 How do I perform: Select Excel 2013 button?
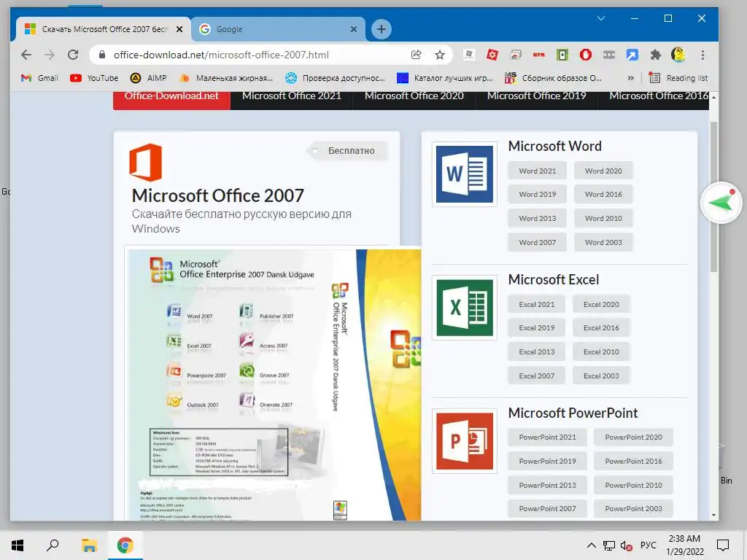click(536, 352)
